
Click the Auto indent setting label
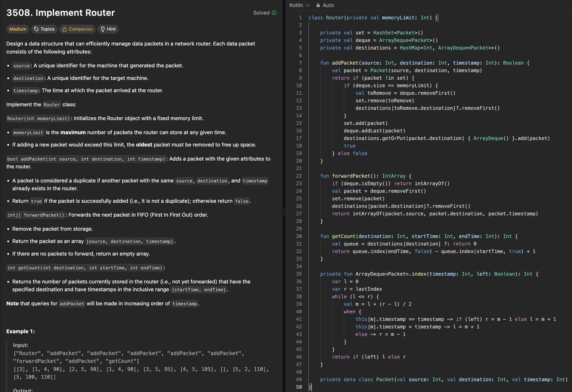pos(328,5)
